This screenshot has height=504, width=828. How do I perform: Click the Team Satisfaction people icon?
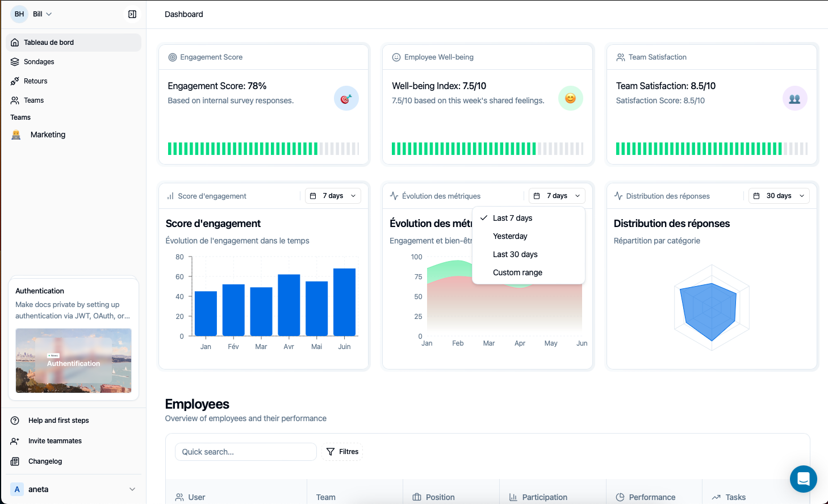(x=794, y=98)
